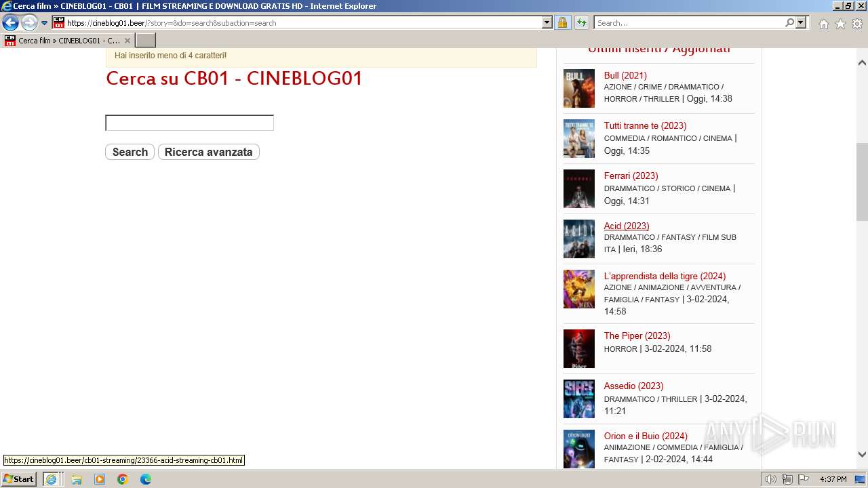
Task: Click the browser Forward arrow button
Action: pos(29,22)
